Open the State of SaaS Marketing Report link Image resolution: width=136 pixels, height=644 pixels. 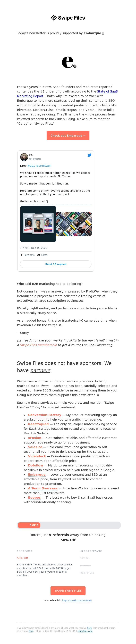tap(67, 94)
